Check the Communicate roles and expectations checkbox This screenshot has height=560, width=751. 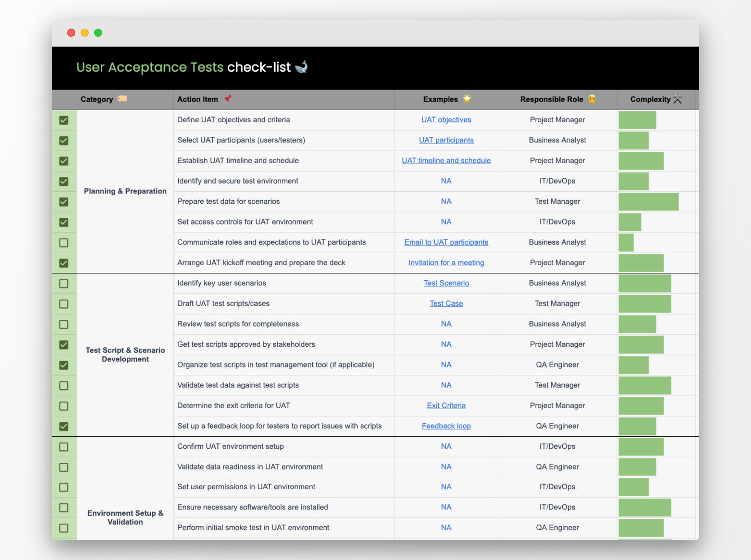pos(64,243)
